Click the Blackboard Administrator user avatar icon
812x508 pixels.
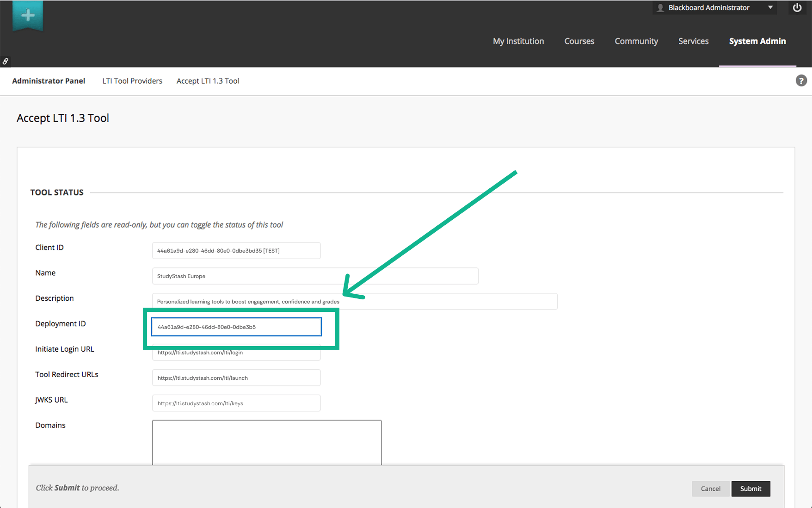pyautogui.click(x=660, y=8)
